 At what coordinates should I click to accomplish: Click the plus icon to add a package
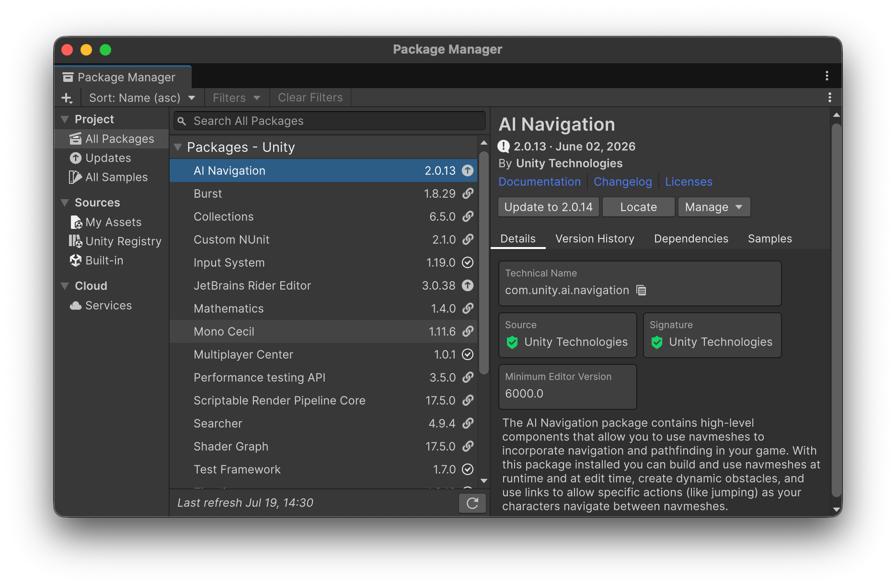point(67,98)
